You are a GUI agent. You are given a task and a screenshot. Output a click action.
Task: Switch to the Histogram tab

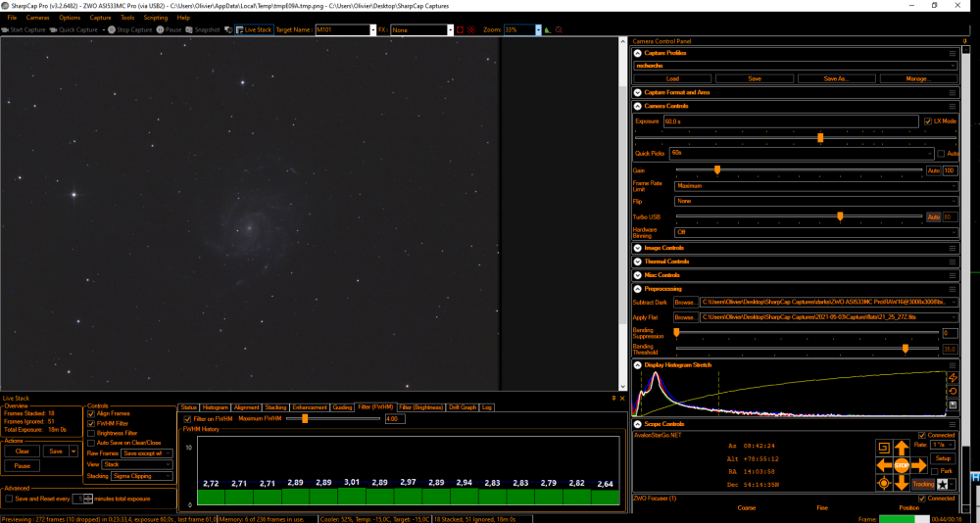pyautogui.click(x=215, y=406)
